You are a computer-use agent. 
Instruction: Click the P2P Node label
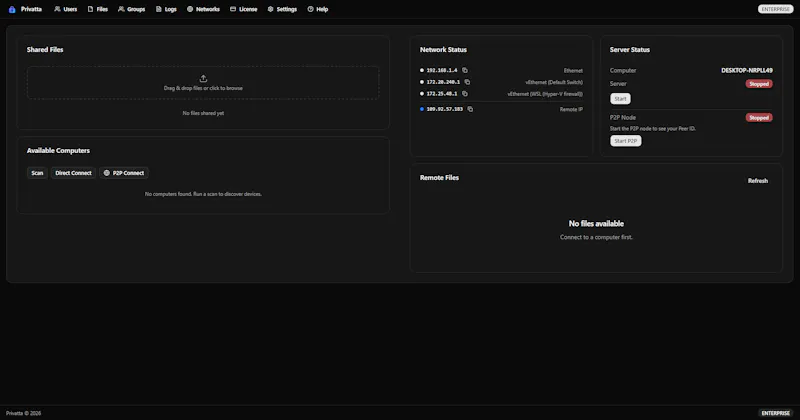[x=623, y=117]
